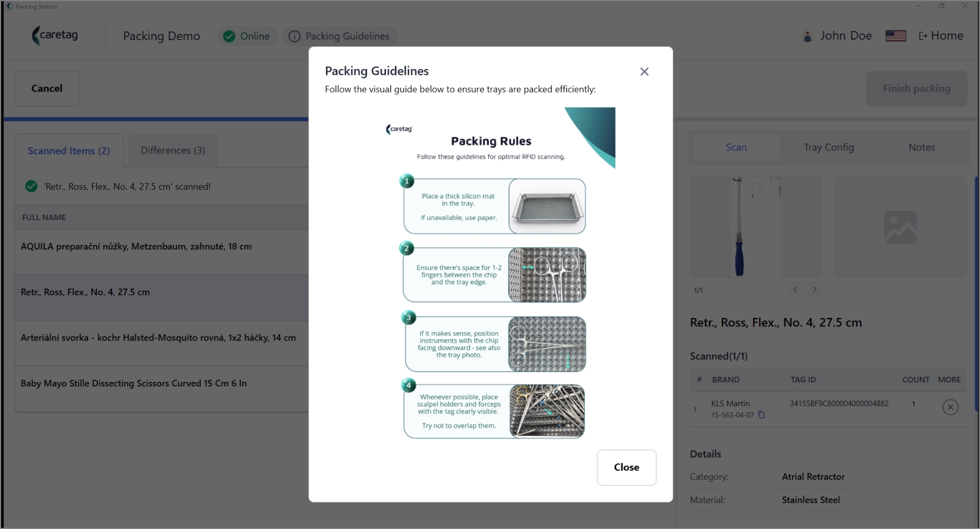Show previous instrument image with left chevron

tap(796, 290)
